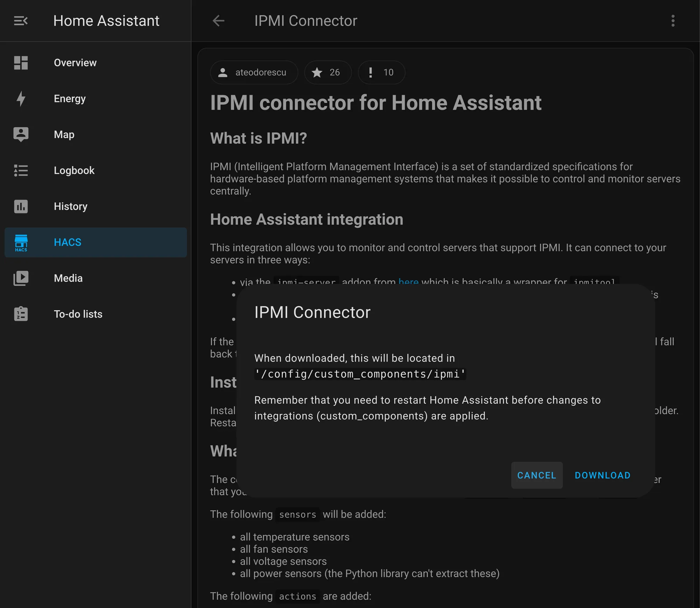Click the author person icon

[223, 72]
